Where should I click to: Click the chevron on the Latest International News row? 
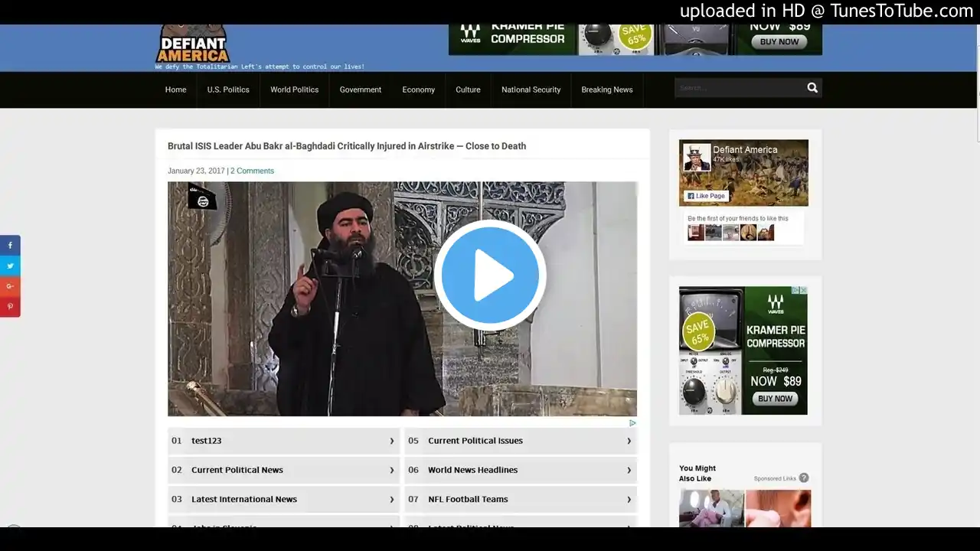coord(392,499)
